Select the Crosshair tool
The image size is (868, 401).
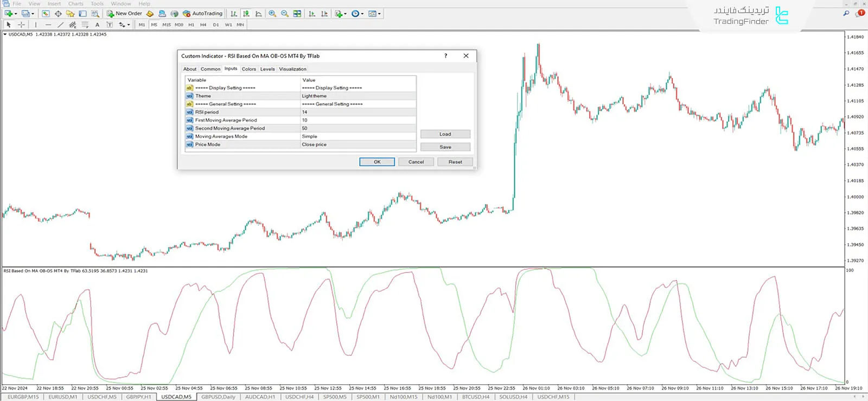pyautogui.click(x=21, y=24)
